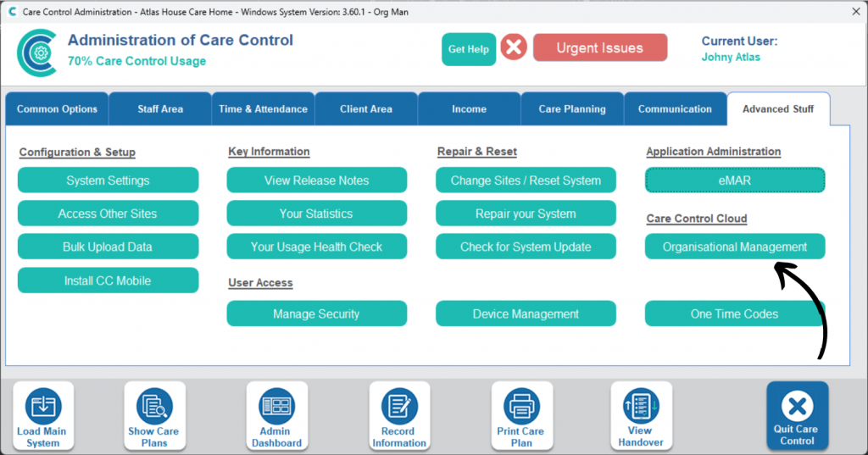Click the Print Care Plan icon
This screenshot has width=868, height=455.
point(521,416)
